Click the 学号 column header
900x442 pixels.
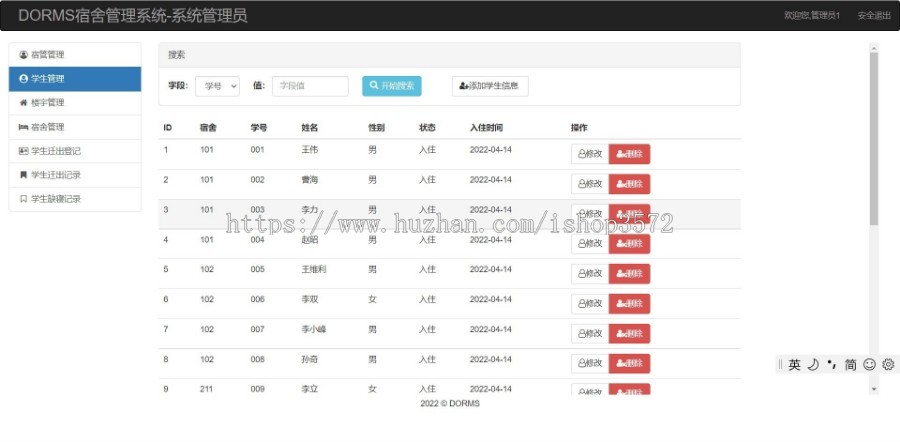click(x=259, y=127)
